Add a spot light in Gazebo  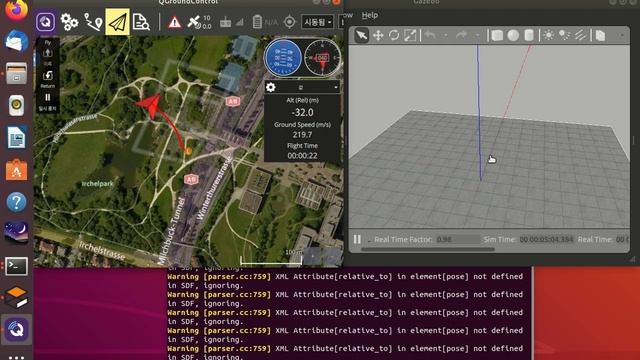click(564, 36)
